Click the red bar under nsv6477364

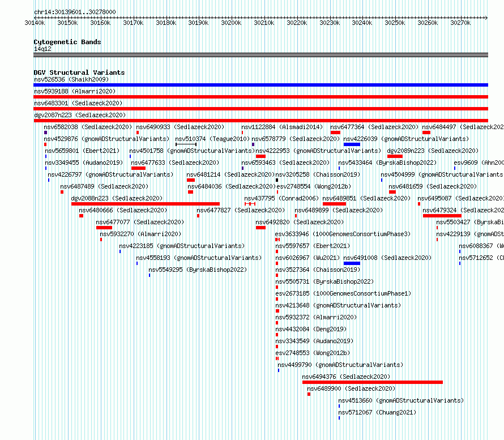[335, 133]
